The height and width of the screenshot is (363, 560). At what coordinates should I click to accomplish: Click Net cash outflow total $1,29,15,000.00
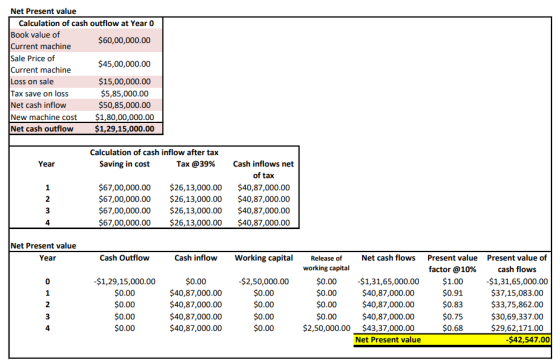pyautogui.click(x=124, y=129)
